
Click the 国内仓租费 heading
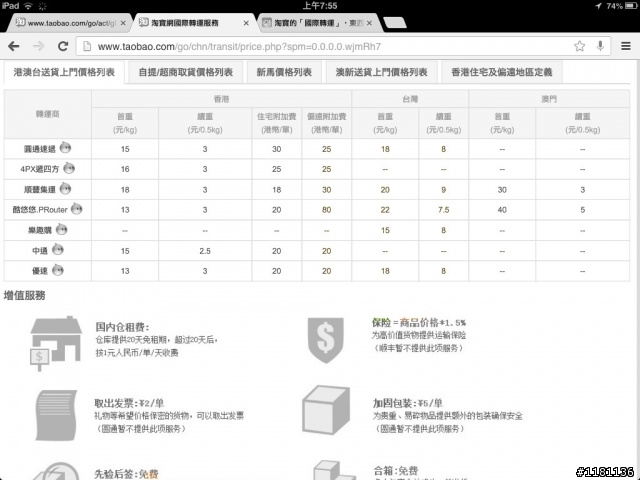pos(122,327)
